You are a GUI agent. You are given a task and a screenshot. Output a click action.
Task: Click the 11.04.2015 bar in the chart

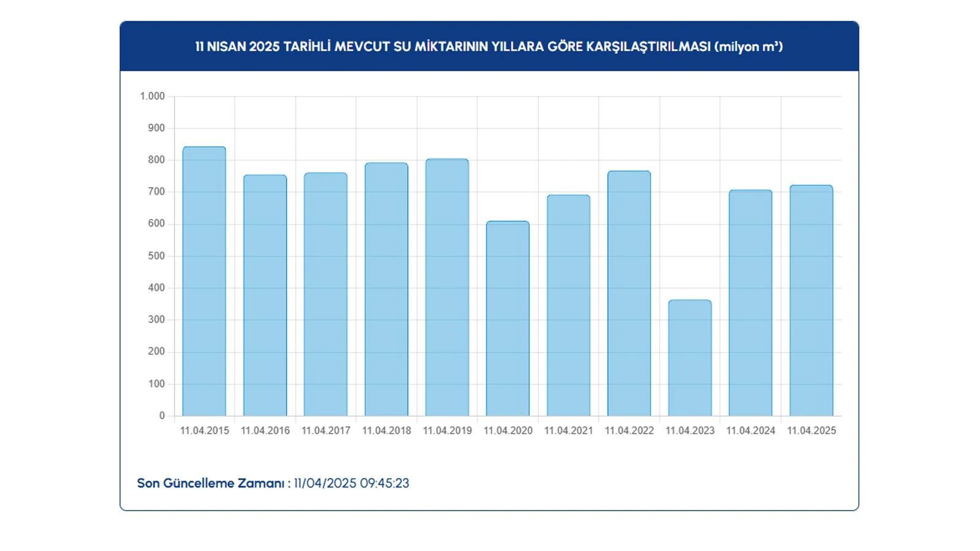click(x=204, y=282)
